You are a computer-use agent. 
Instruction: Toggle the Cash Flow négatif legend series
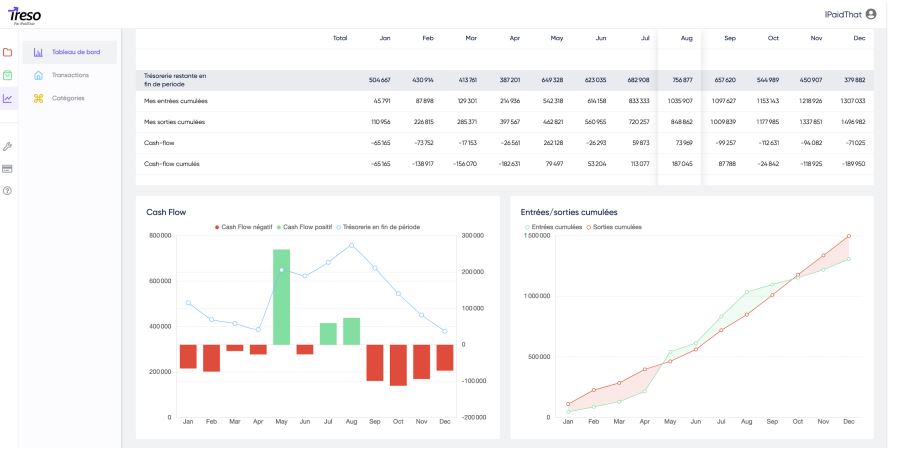tap(247, 227)
